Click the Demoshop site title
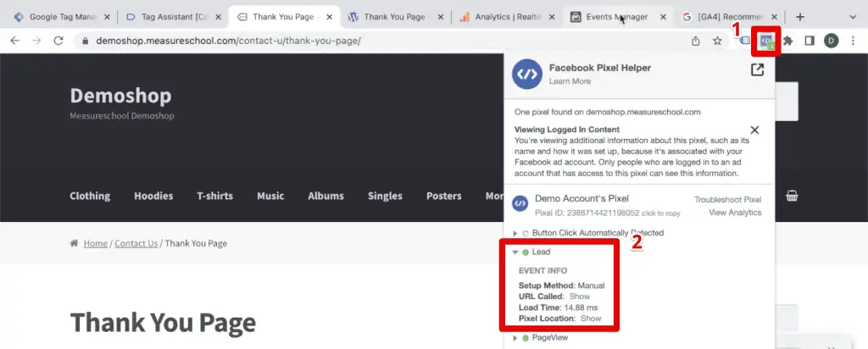The height and width of the screenshot is (349, 868). (120, 96)
